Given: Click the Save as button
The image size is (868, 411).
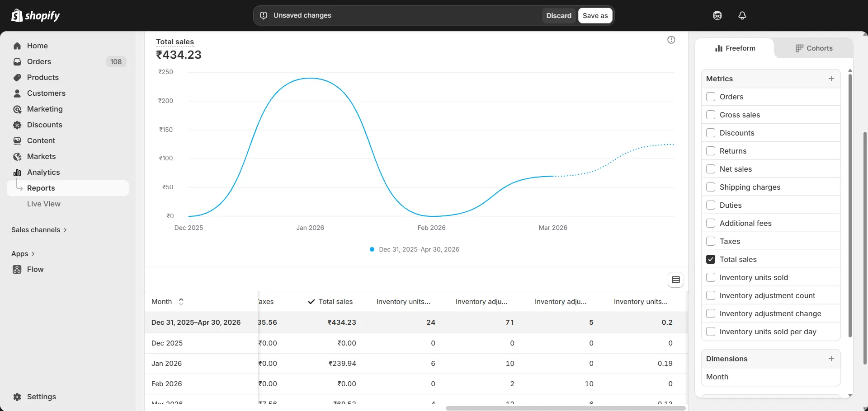Looking at the screenshot, I should 595,15.
